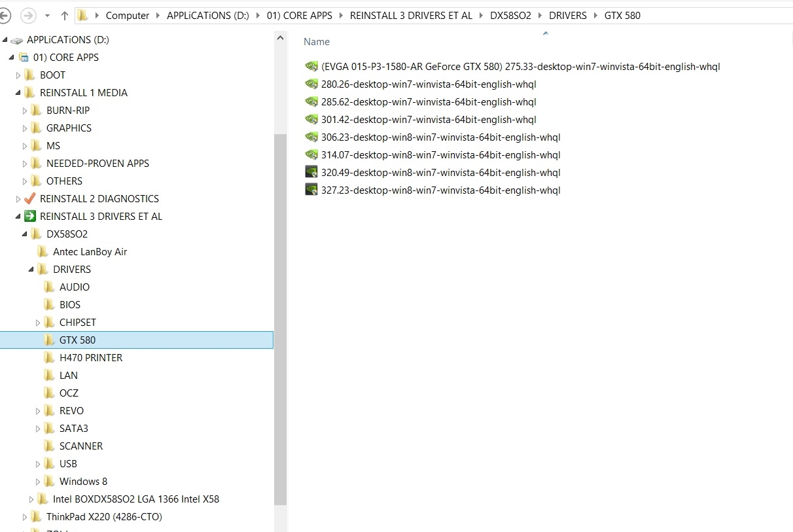Open the recent locations dropdown arrow
Viewport: 793px width, 532px height.
47,15
